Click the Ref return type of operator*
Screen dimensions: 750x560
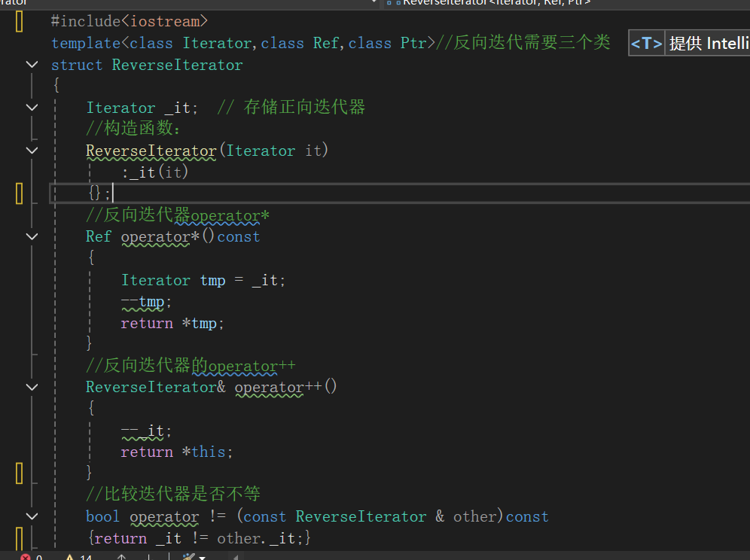tap(99, 237)
